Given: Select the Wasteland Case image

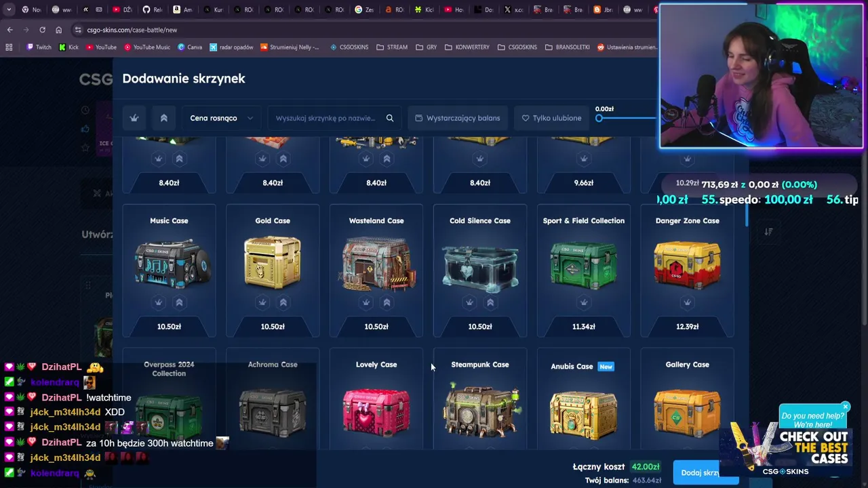Looking at the screenshot, I should tap(376, 264).
